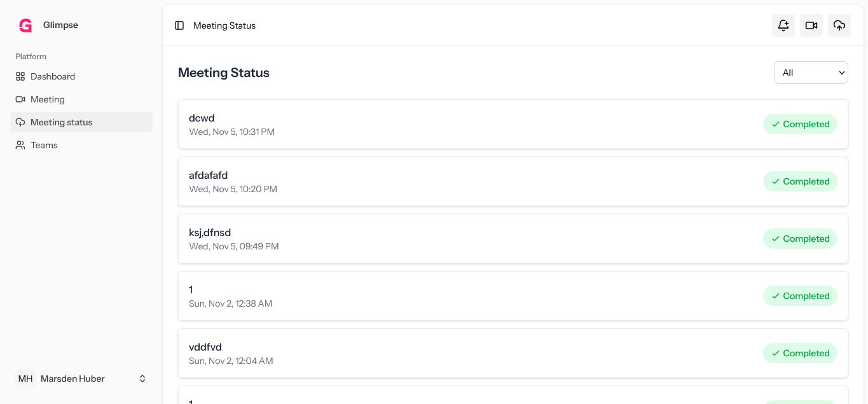Open the Dashboard menu item
Viewport: 868px width, 404px height.
pos(53,76)
